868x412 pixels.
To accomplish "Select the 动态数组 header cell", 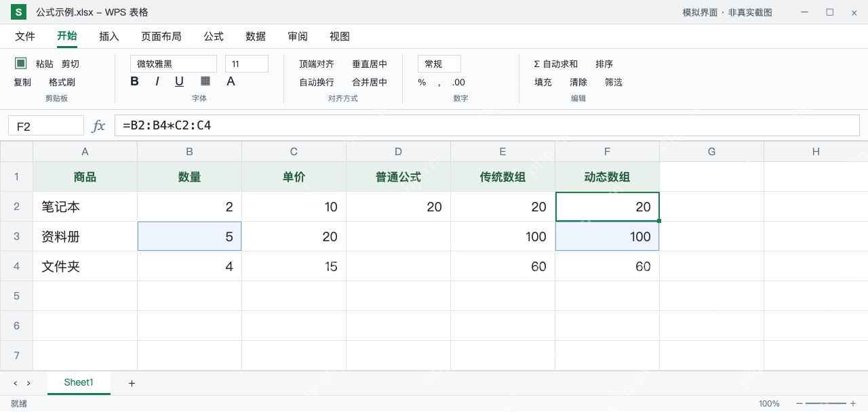I will click(608, 177).
